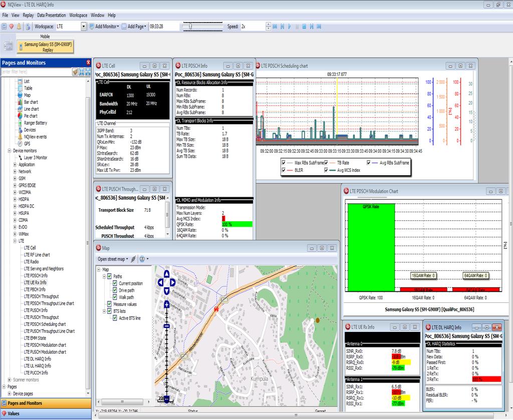This screenshot has height=420, width=513.
Task: Choose the Pie chart icon
Action: 20,116
